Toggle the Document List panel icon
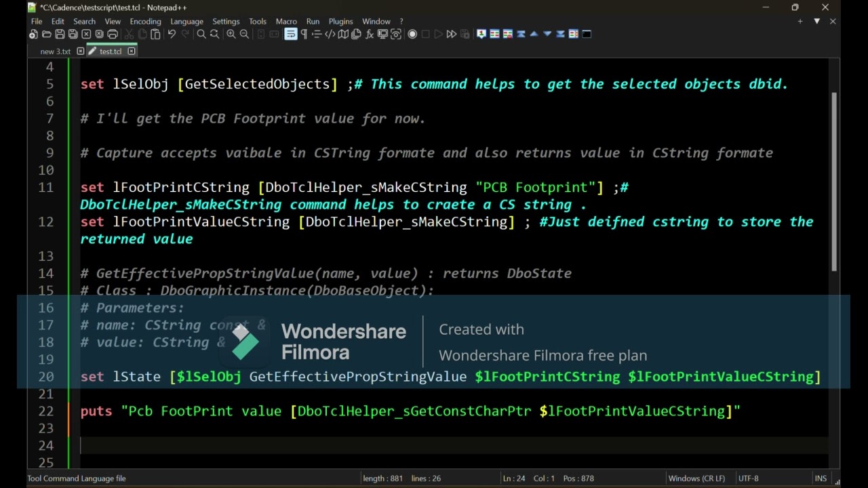This screenshot has width=868, height=488. 356,34
